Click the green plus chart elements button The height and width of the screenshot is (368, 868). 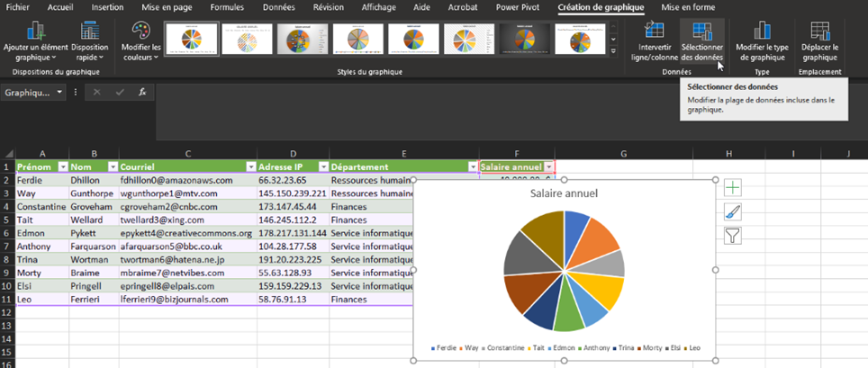click(x=733, y=187)
